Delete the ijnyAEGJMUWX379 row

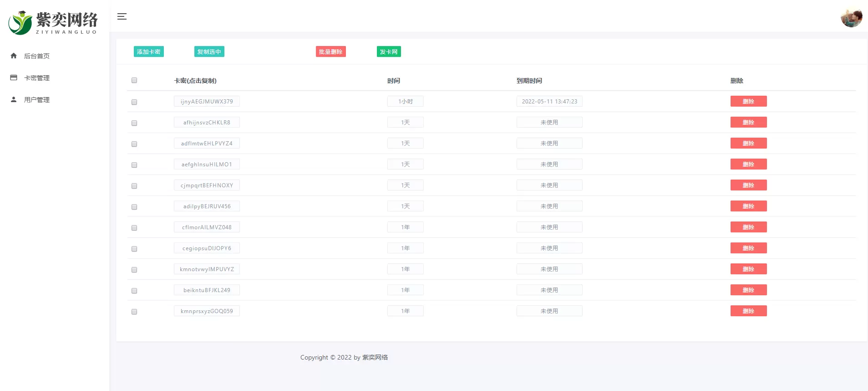[x=748, y=101]
